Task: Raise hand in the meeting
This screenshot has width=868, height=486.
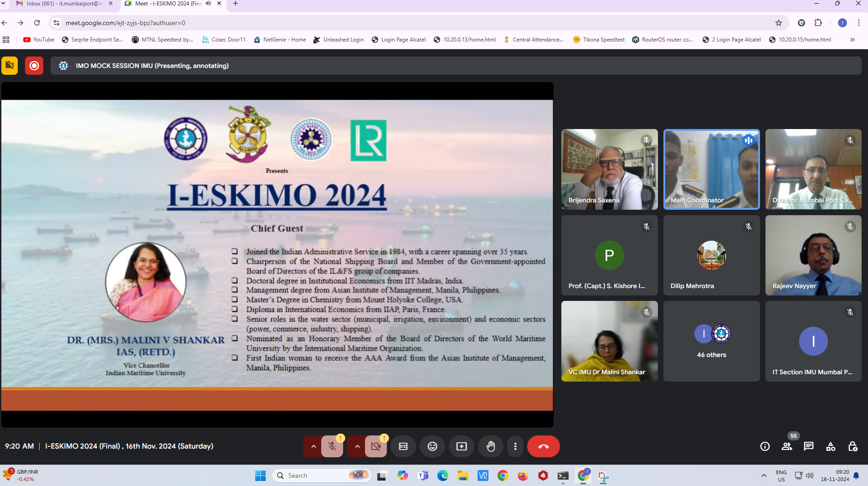Action: click(x=491, y=446)
